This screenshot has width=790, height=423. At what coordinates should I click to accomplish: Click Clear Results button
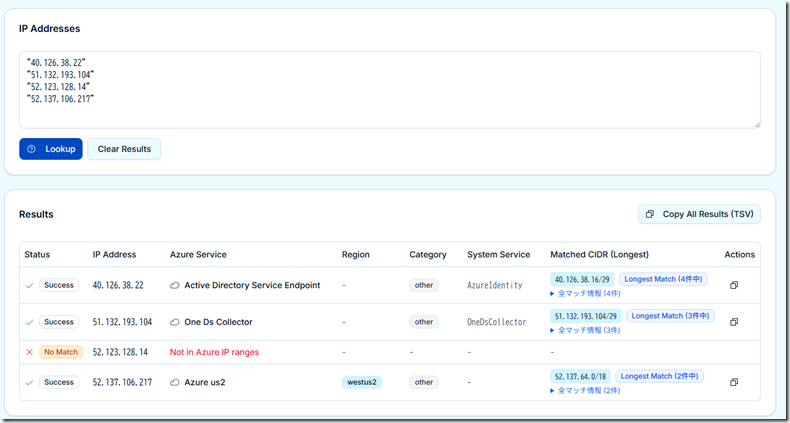[124, 149]
